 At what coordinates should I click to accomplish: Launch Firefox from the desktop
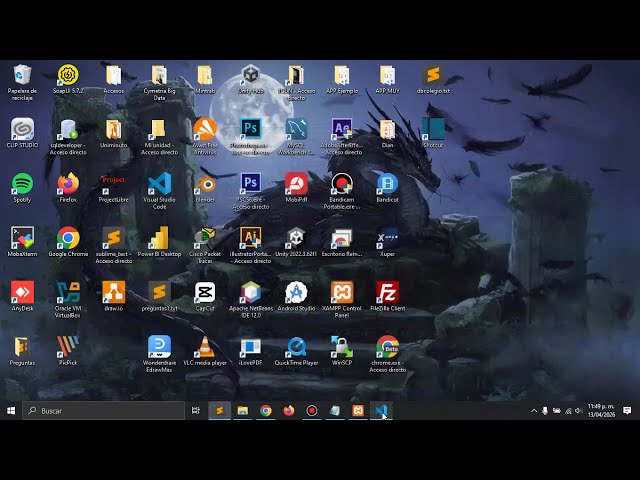pyautogui.click(x=68, y=188)
